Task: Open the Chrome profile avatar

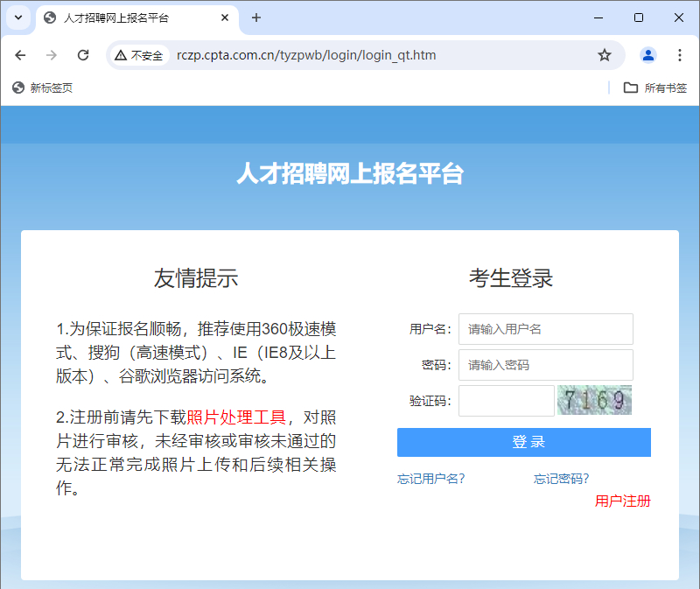Action: tap(647, 55)
